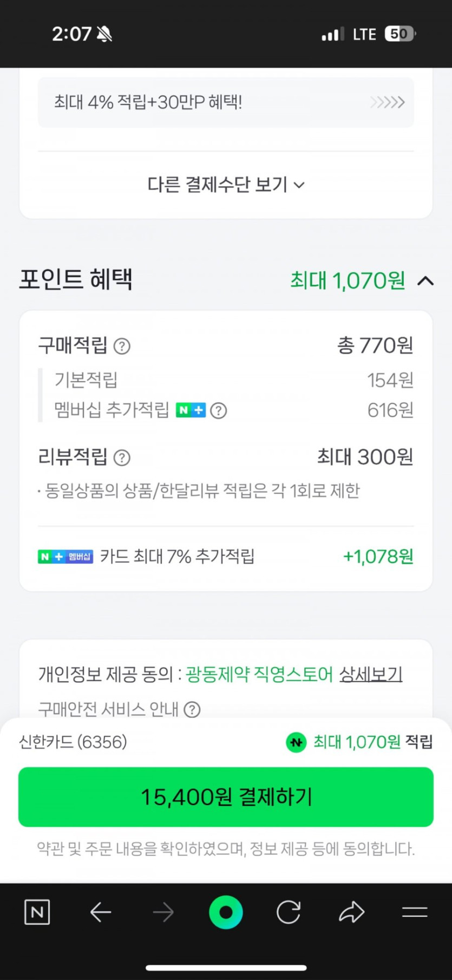
Task: Tap the share arrow icon
Action: (x=352, y=912)
